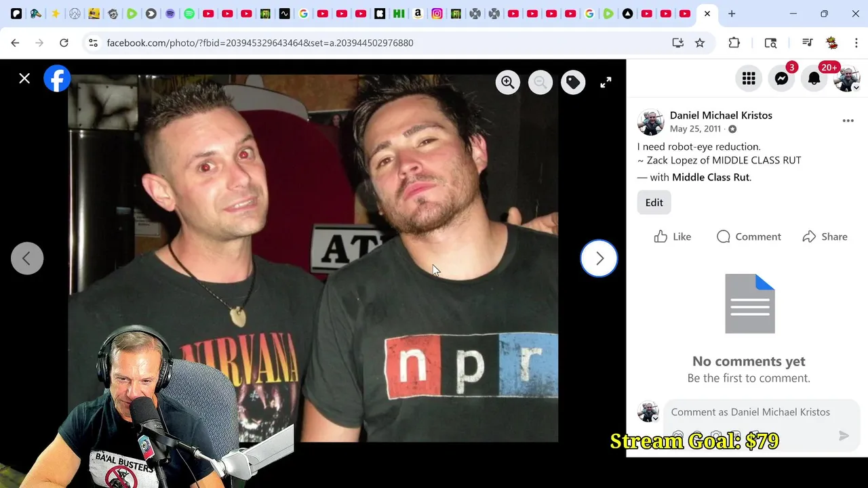Screen dimensions: 868x488
Task: Open the Chrome three-dot menu
Action: click(x=856, y=43)
